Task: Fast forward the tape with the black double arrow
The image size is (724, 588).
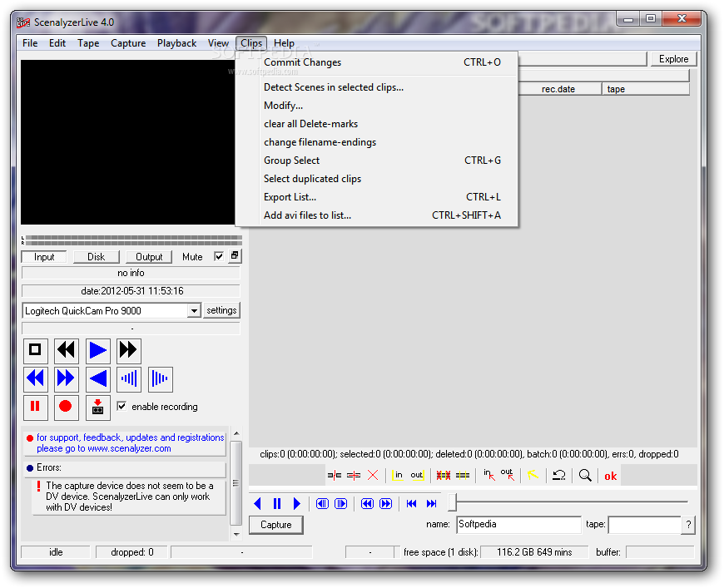Action: [x=128, y=350]
